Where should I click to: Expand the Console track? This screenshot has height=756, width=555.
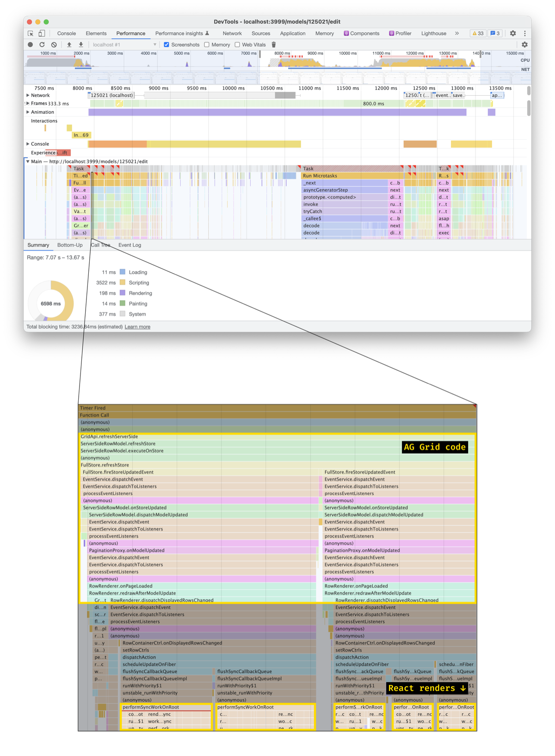click(28, 144)
